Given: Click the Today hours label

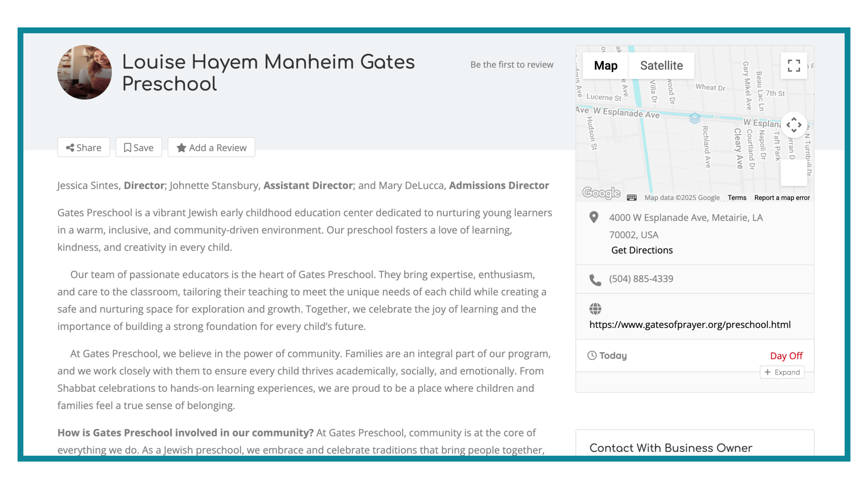Looking at the screenshot, I should pos(613,356).
